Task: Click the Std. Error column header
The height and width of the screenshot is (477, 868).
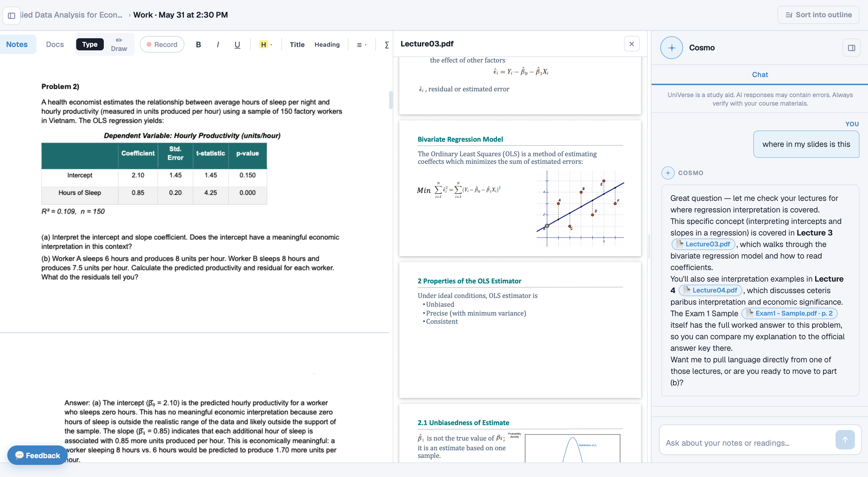Action: tap(175, 153)
